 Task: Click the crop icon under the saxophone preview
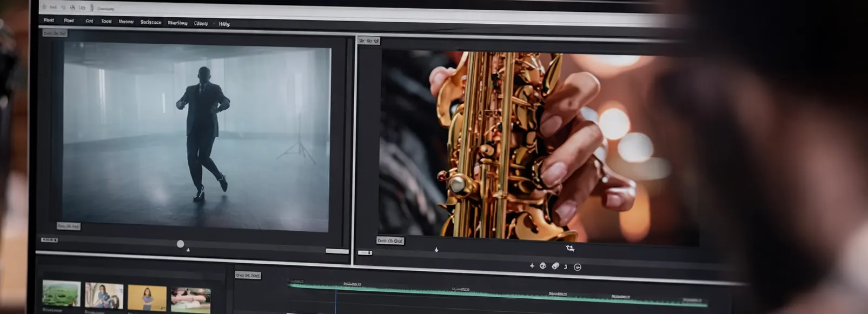pyautogui.click(x=570, y=248)
